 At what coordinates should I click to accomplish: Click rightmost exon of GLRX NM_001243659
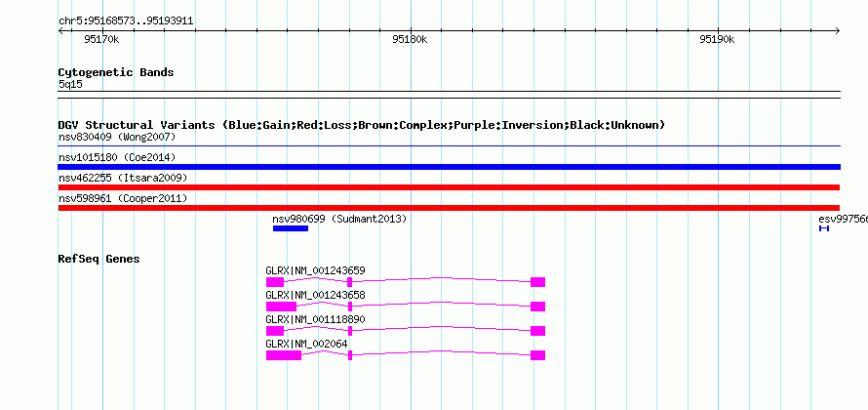538,282
